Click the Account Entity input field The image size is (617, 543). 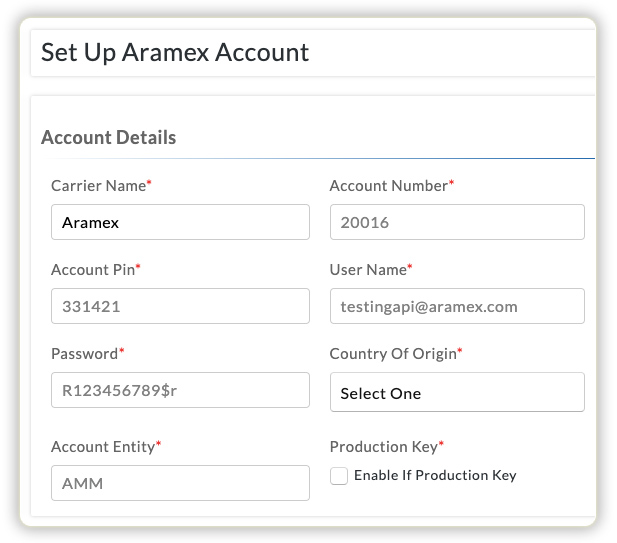point(180,483)
